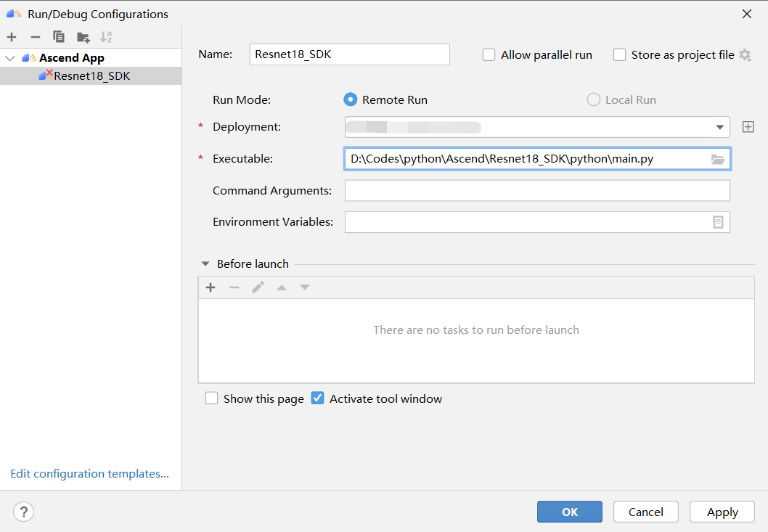
Task: Collapse the Before launch section
Action: [x=205, y=264]
